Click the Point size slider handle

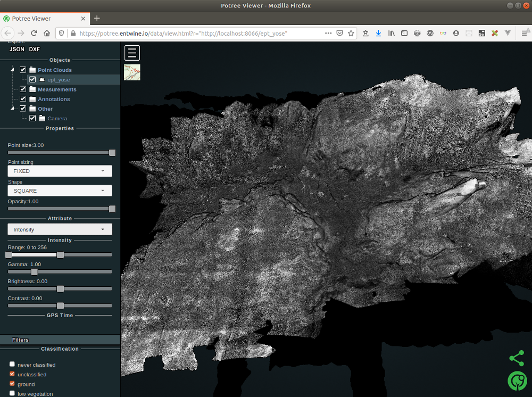[112, 153]
